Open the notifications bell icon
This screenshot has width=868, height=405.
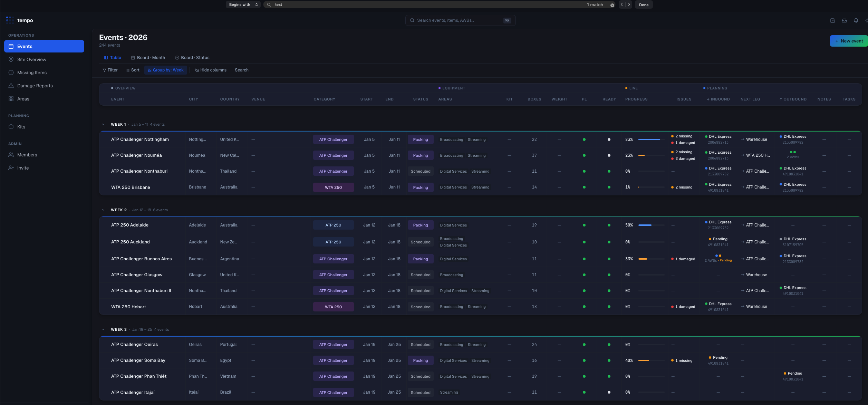point(856,20)
